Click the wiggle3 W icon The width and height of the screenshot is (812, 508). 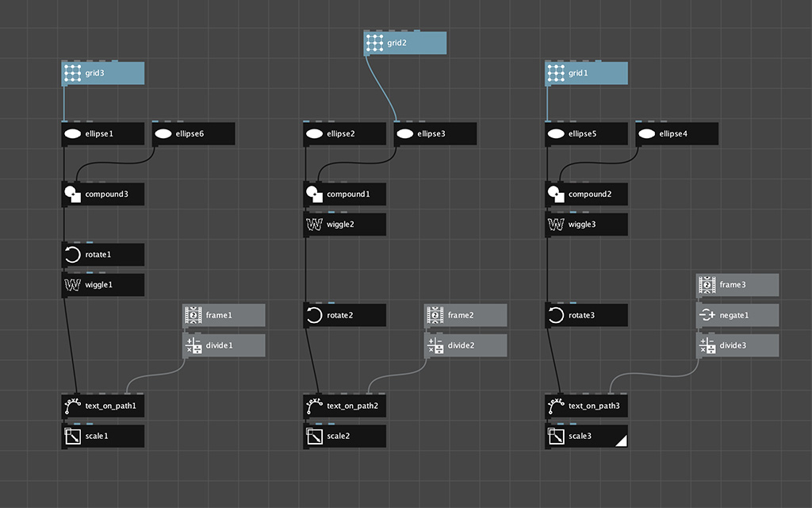[556, 225]
